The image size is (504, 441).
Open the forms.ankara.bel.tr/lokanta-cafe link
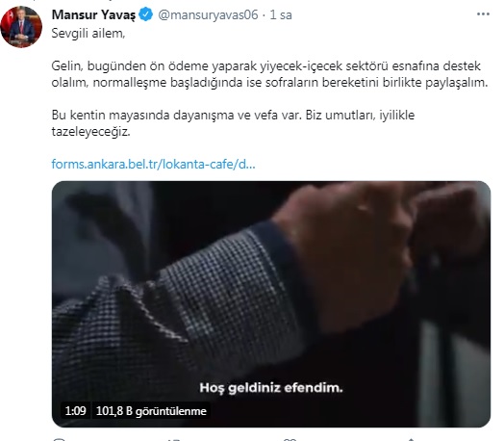pos(153,164)
